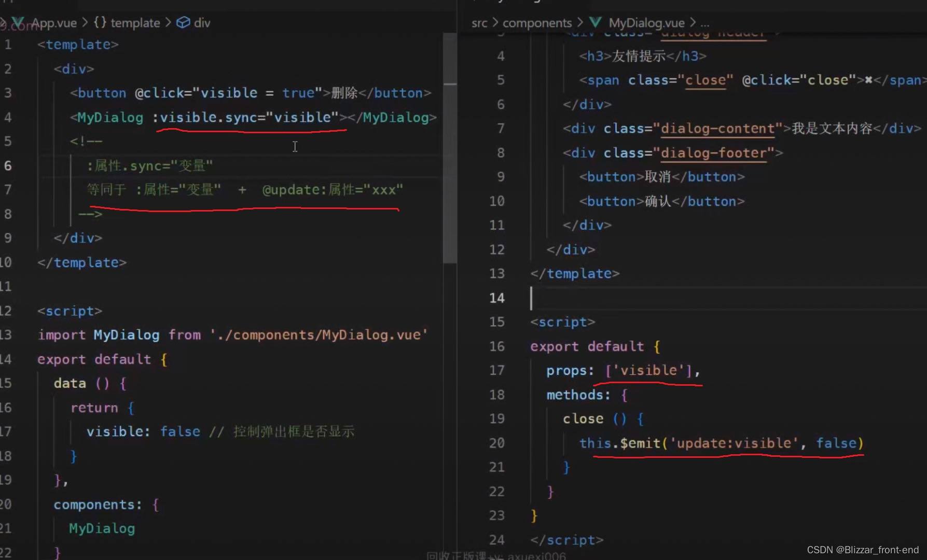
Task: Click 'return {' in left editor
Action: pyautogui.click(x=102, y=408)
